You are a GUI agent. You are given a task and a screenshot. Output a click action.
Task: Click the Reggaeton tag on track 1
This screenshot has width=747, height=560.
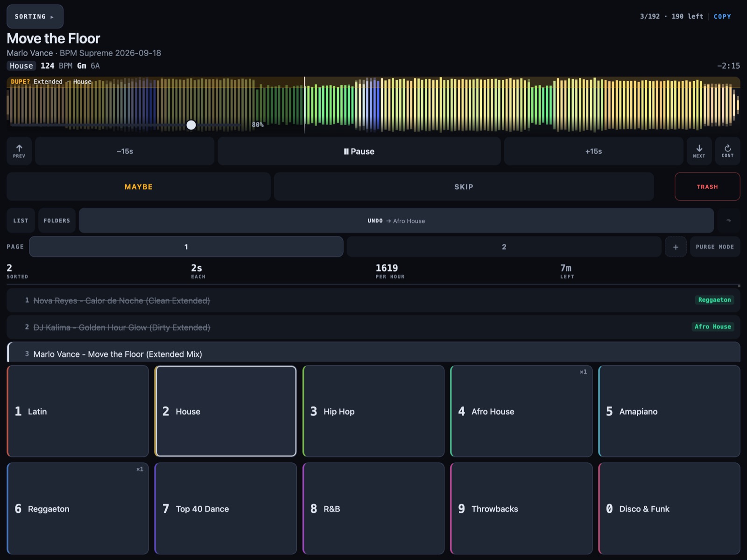point(714,300)
